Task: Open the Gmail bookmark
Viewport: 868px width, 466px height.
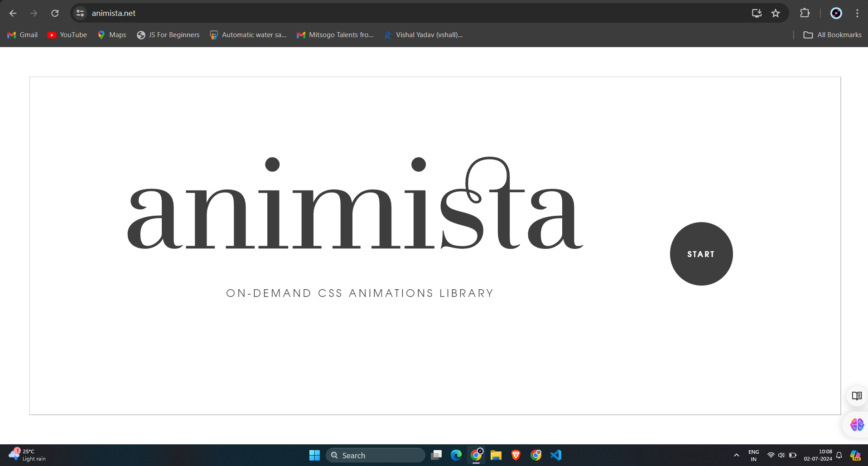Action: (x=23, y=35)
